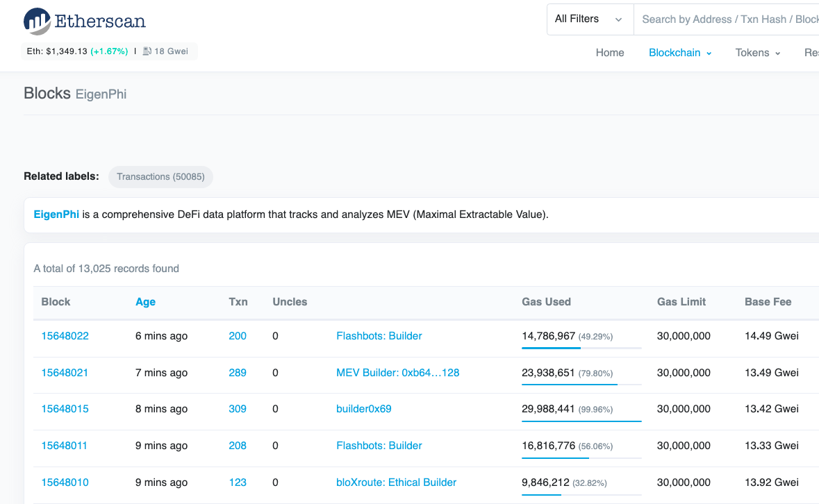
Task: Click the gas used bar at 99.96%
Action: coord(581,421)
